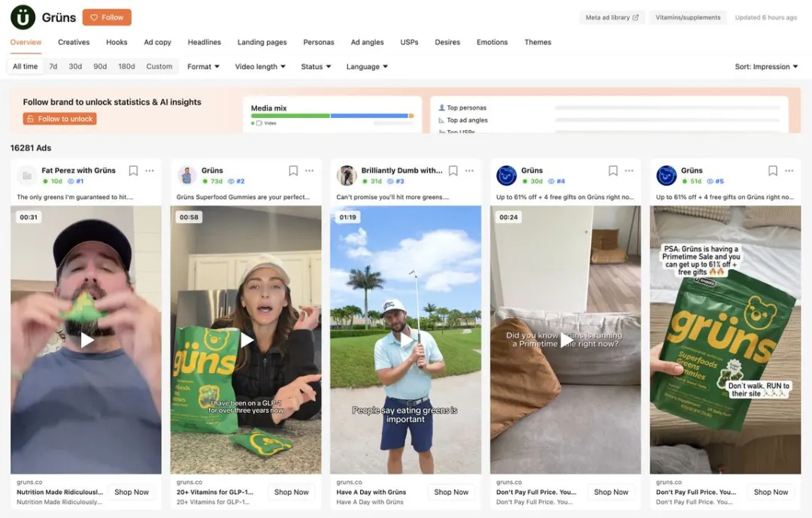Open the Grüns green pouch ad image
This screenshot has width=812, height=518.
point(725,340)
